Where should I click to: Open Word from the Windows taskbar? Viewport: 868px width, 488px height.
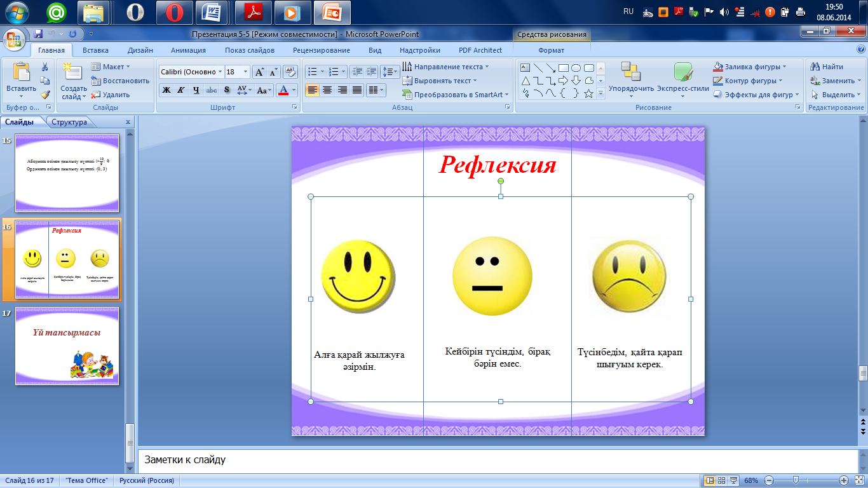[x=212, y=12]
